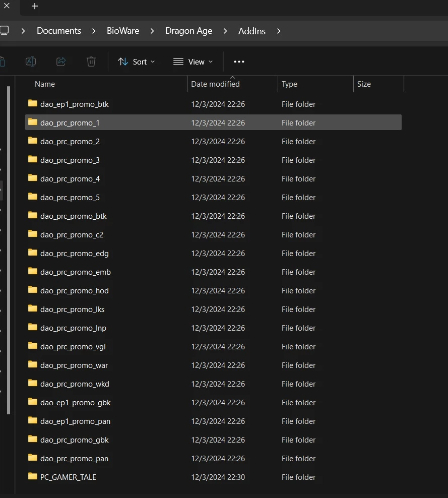Expand the chevron after Dragon Age
Screen dimensions: 448x498
225,31
